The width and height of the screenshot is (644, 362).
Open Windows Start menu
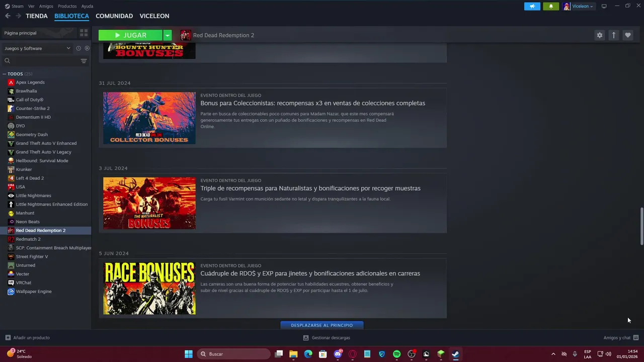189,354
